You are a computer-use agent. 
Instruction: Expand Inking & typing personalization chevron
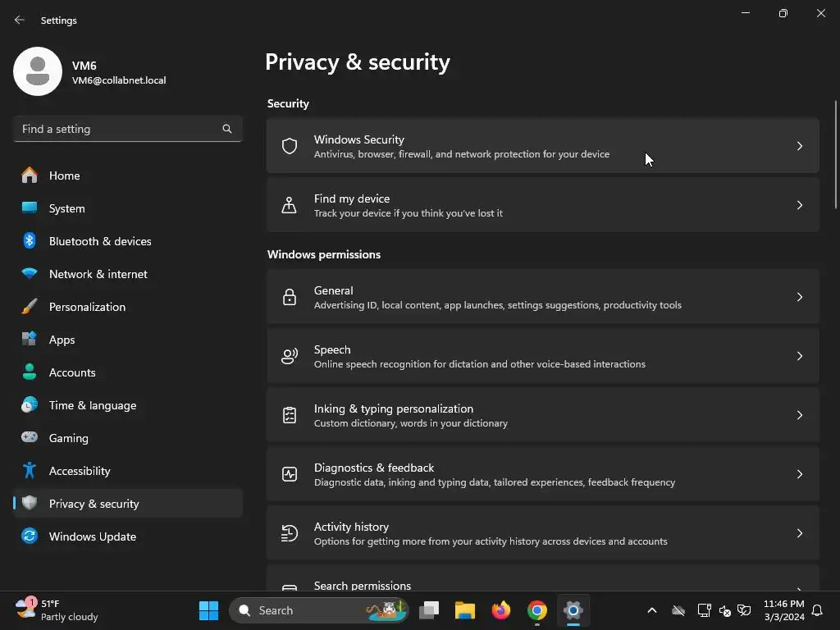pyautogui.click(x=799, y=415)
